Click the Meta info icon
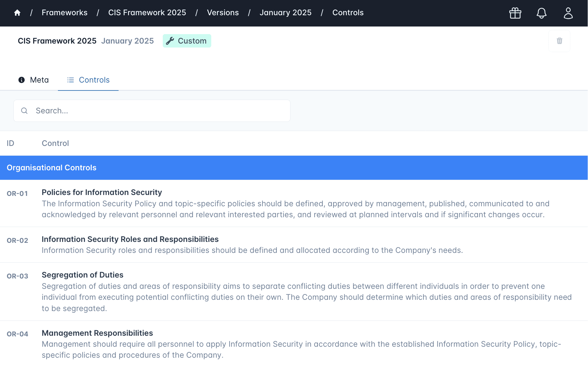 point(22,80)
